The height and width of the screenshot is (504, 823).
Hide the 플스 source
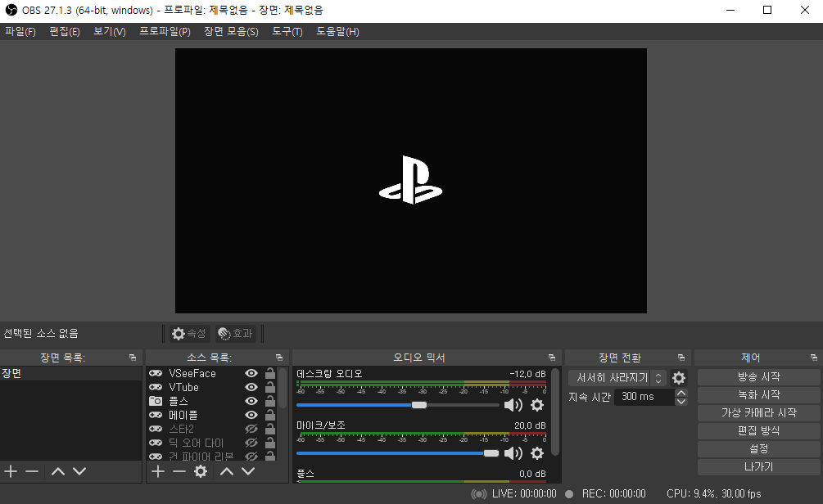pos(251,401)
